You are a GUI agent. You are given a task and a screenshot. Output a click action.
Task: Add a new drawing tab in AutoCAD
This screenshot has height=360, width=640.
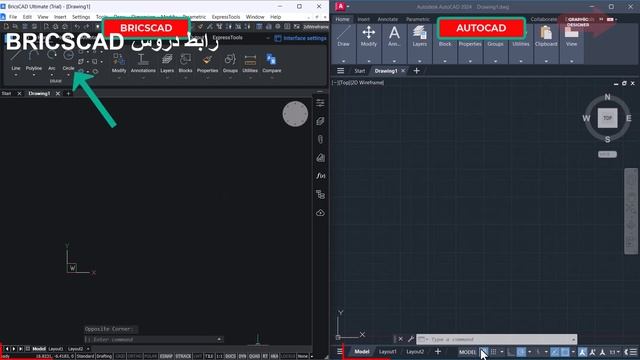pos(416,71)
